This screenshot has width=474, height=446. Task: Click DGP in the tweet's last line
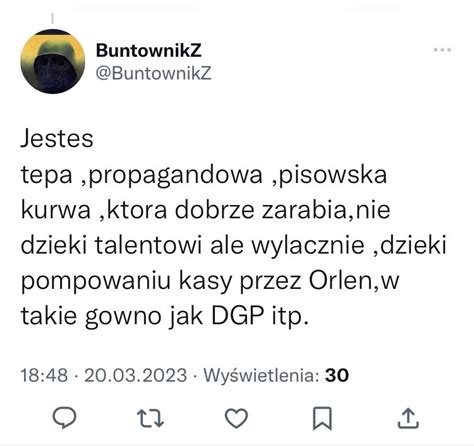[x=238, y=316]
